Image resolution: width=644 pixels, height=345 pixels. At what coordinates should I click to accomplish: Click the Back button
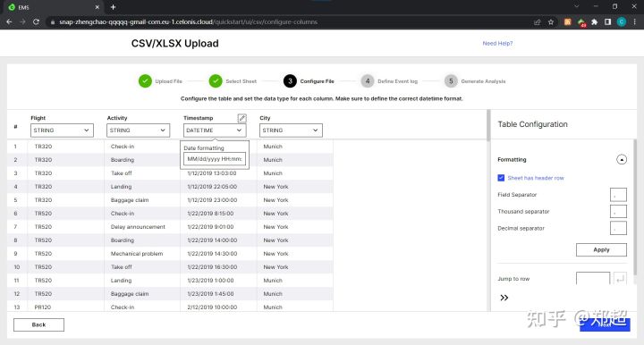click(x=38, y=324)
